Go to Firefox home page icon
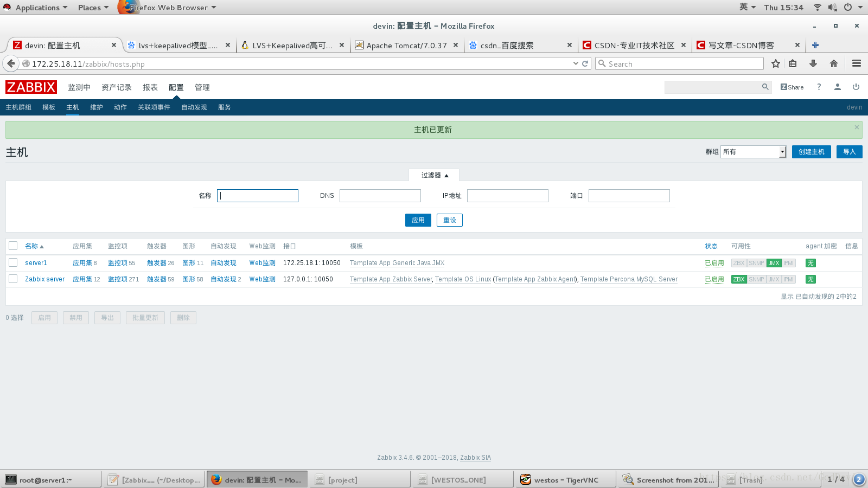Screen dimensions: 868x488 tap(834, 63)
